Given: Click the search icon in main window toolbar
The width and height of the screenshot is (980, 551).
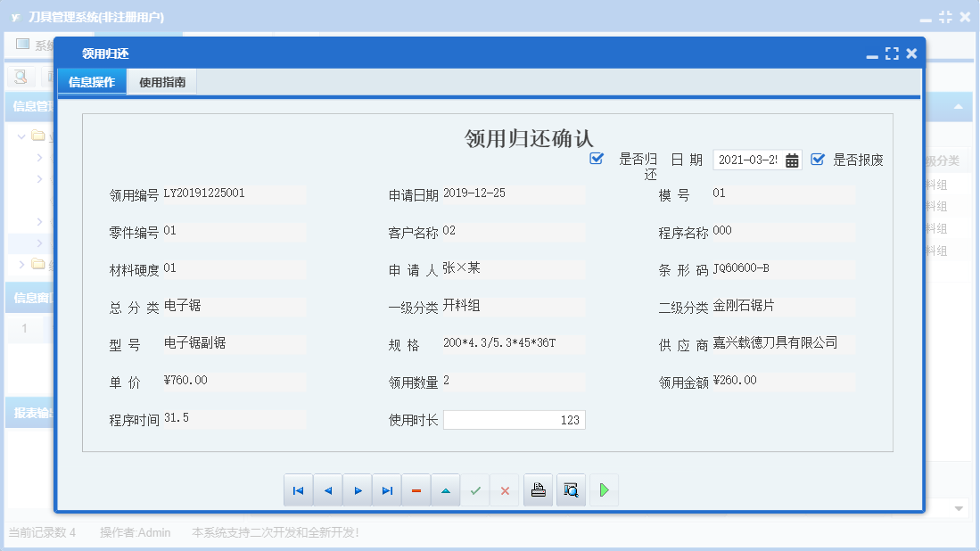Looking at the screenshot, I should pyautogui.click(x=21, y=77).
